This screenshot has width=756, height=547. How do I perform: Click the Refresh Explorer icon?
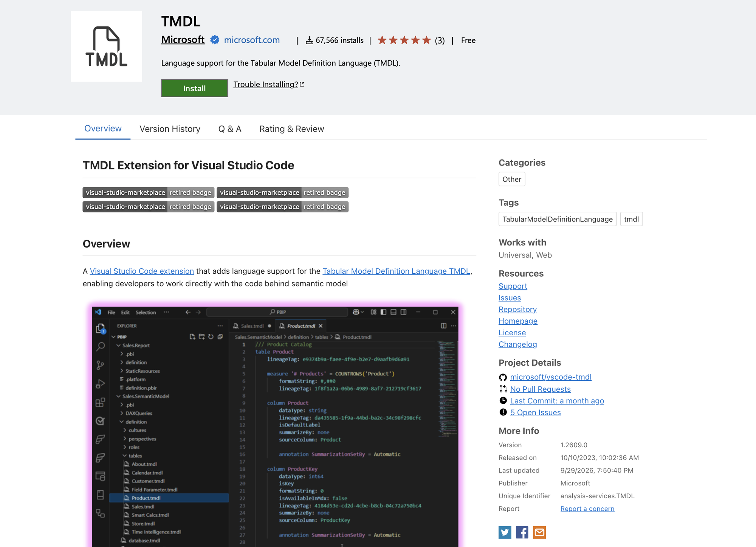pos(211,336)
